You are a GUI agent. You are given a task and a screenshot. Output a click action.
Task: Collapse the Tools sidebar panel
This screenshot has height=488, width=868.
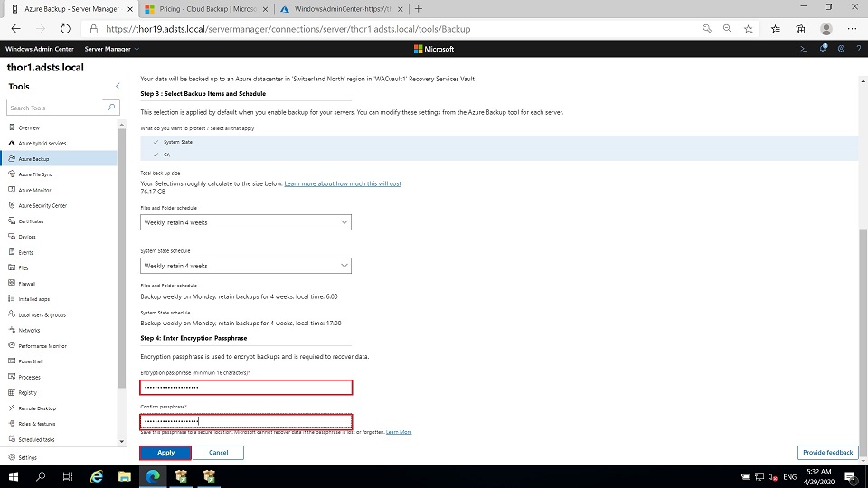[118, 87]
